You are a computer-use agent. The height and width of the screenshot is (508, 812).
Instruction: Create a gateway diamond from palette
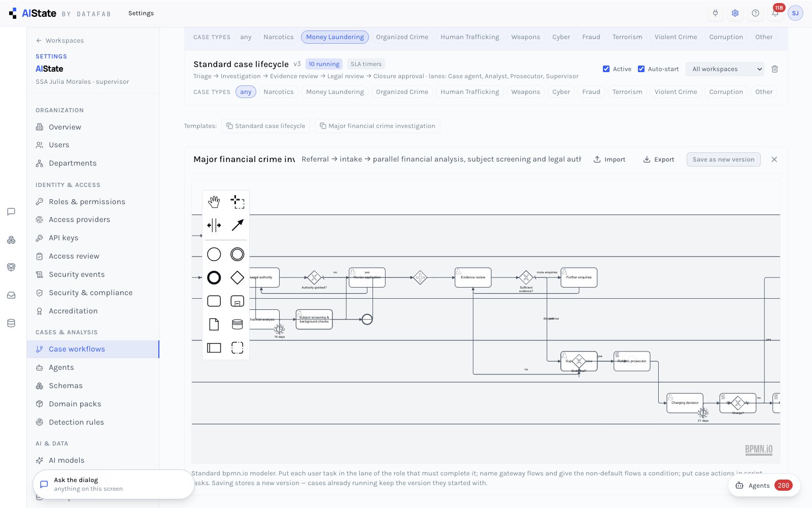pos(238,277)
